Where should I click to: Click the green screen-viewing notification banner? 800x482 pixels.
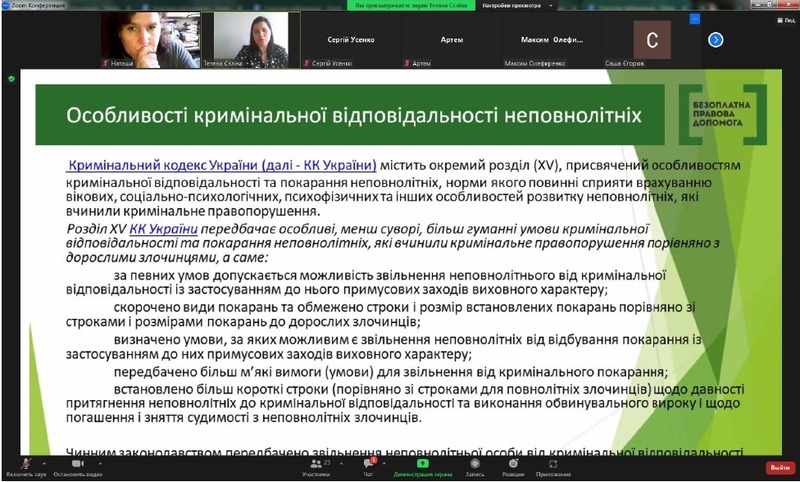click(409, 5)
